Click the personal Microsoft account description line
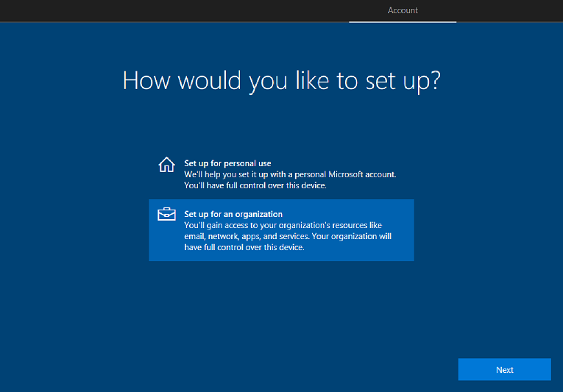Viewport: 563px width, 392px height. tap(289, 174)
